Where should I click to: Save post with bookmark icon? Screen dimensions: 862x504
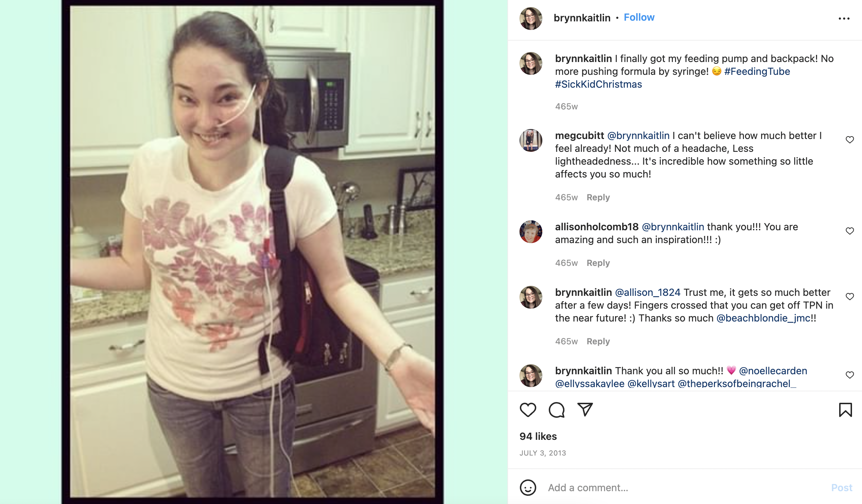click(x=845, y=410)
